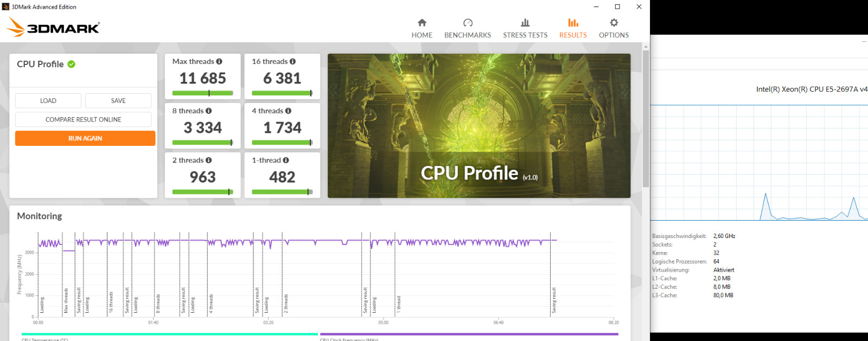This screenshot has width=868, height=341.
Task: Click the CPU Profile panel title
Action: tap(40, 64)
